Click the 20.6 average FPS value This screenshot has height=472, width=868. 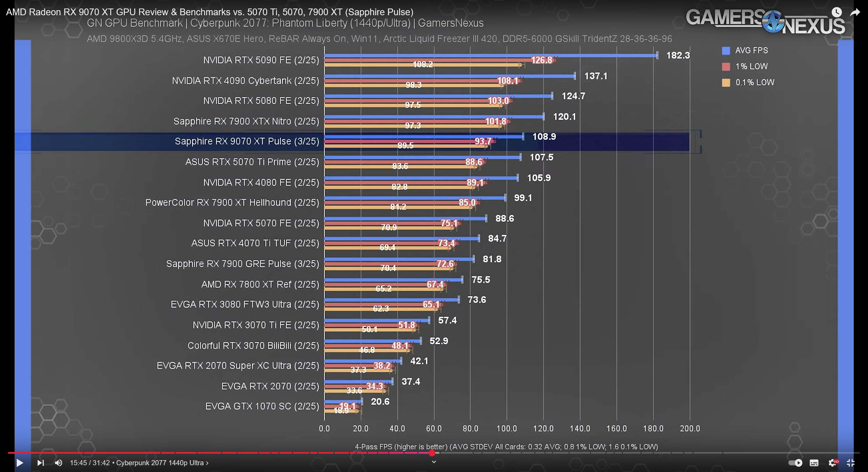point(380,402)
